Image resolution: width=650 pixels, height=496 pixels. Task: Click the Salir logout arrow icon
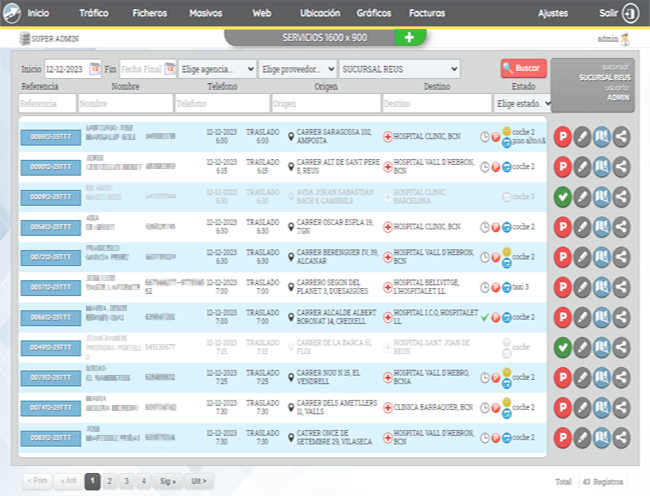click(x=631, y=13)
